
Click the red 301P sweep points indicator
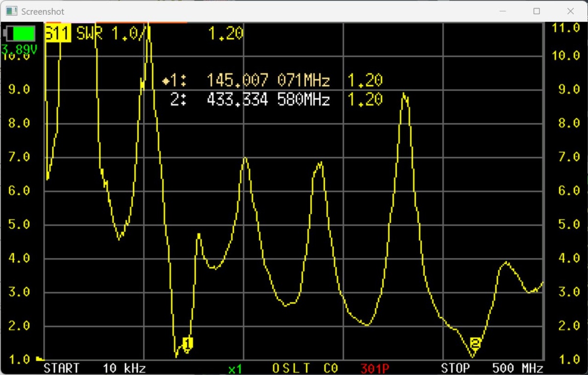375,368
